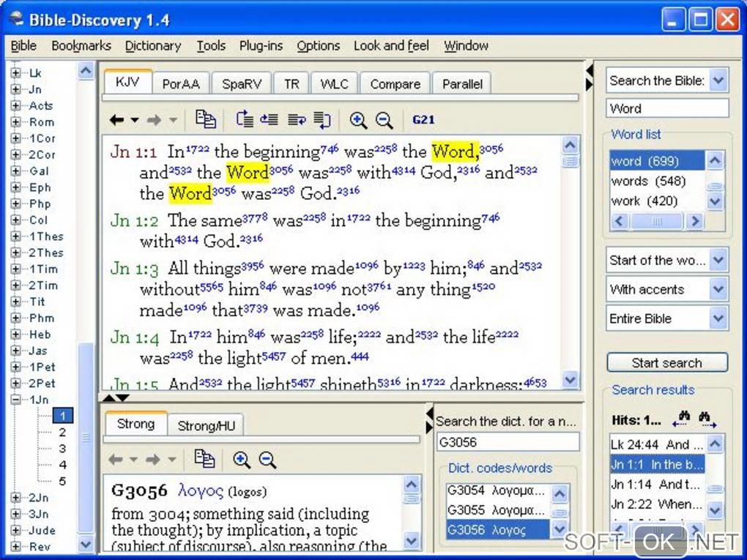Image resolution: width=747 pixels, height=560 pixels.
Task: Open the Options menu
Action: pos(319,45)
